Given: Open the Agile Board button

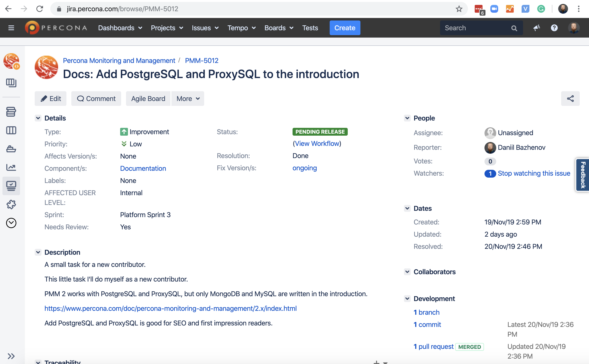Looking at the screenshot, I should [x=148, y=99].
